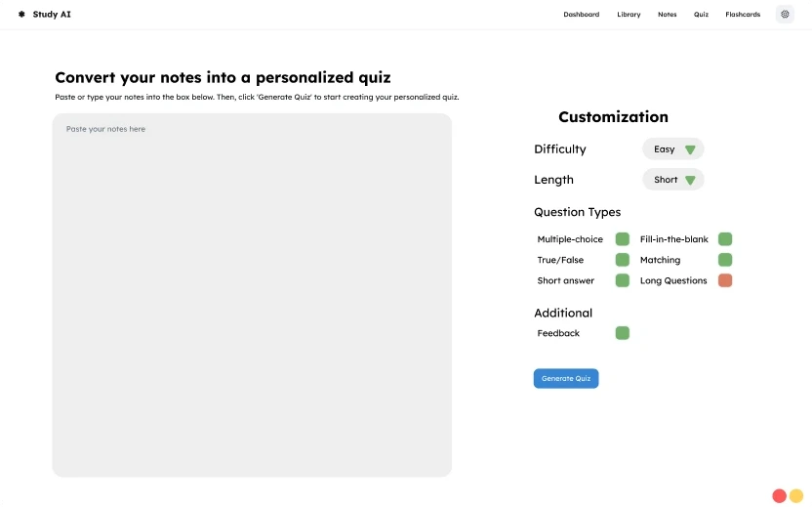This screenshot has width=812, height=507.
Task: Switch to the Notes section
Action: [667, 15]
